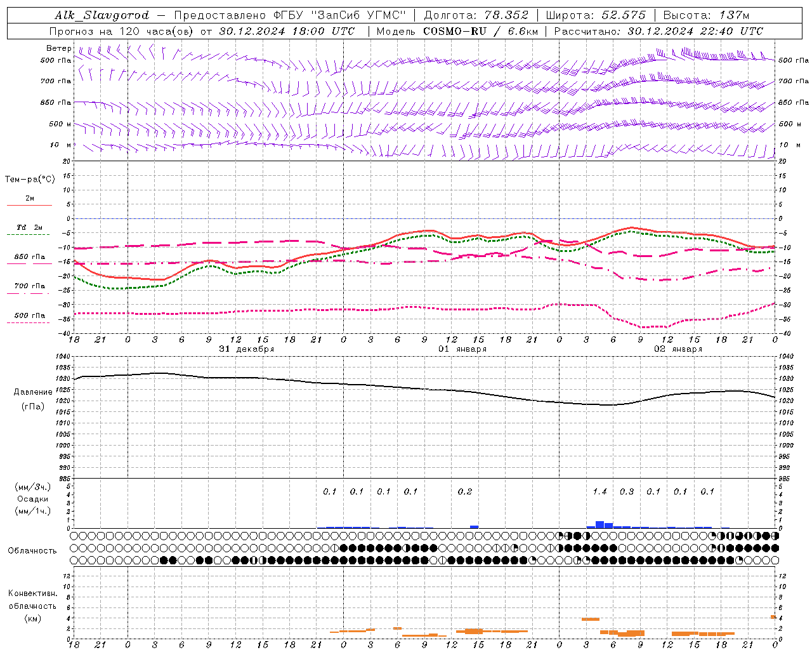This screenshot has height=650, width=812.
Task: Click the pink dotted line sample under 500 гПа legend
Action: coord(29,322)
